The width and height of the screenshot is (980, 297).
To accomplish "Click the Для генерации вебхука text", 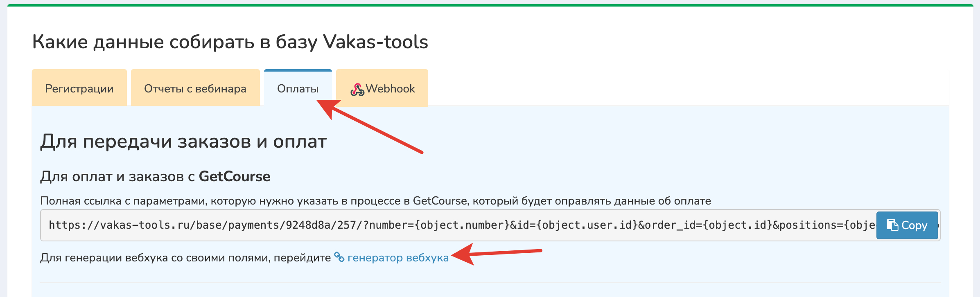I will pyautogui.click(x=185, y=258).
